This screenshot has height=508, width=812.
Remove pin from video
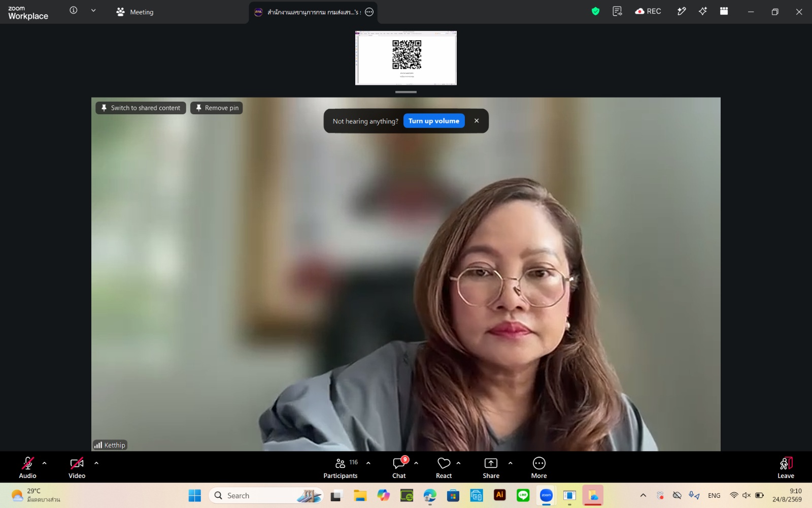[x=217, y=108]
